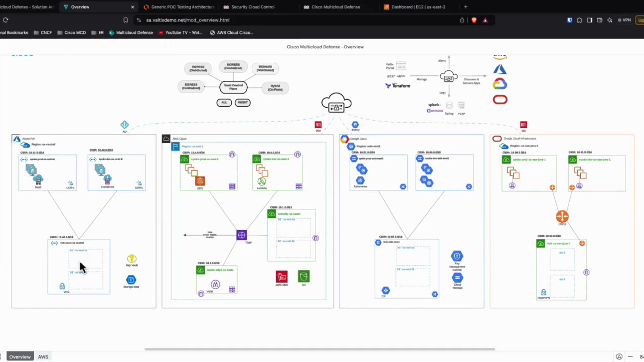Click the EGRESS (Centralized) pill

pyautogui.click(x=191, y=86)
